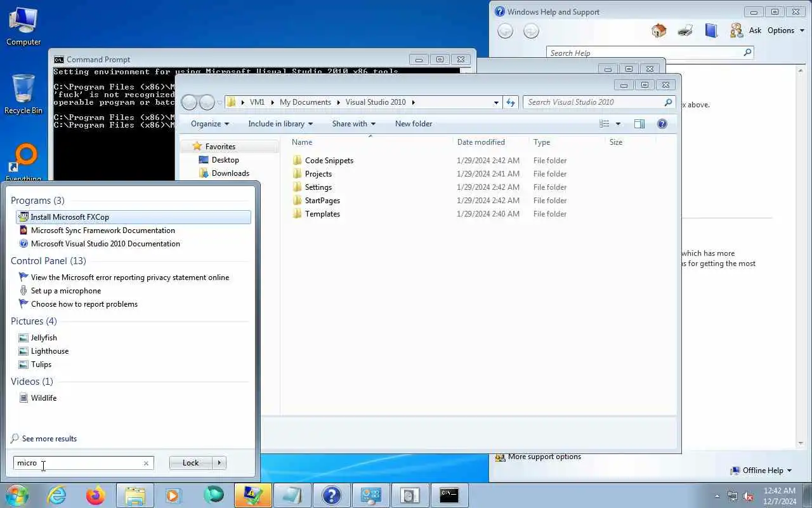812x508 pixels.
Task: Open Share with dropdown
Action: coord(354,124)
